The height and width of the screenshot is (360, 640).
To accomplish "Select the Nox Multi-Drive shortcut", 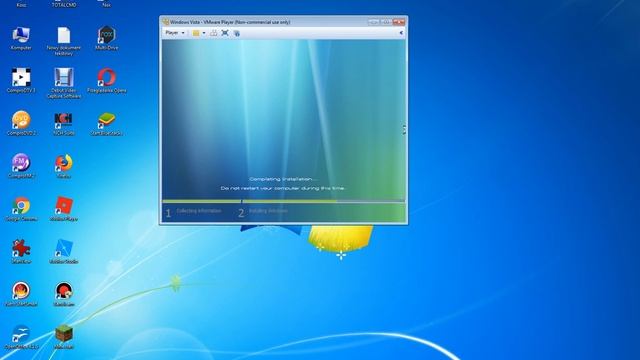I will [107, 39].
